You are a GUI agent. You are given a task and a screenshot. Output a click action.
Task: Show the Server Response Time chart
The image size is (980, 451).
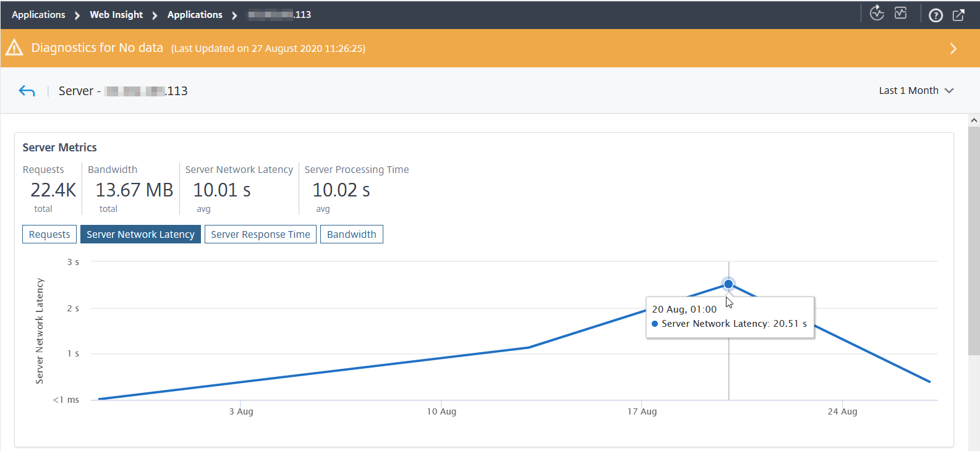(x=260, y=234)
